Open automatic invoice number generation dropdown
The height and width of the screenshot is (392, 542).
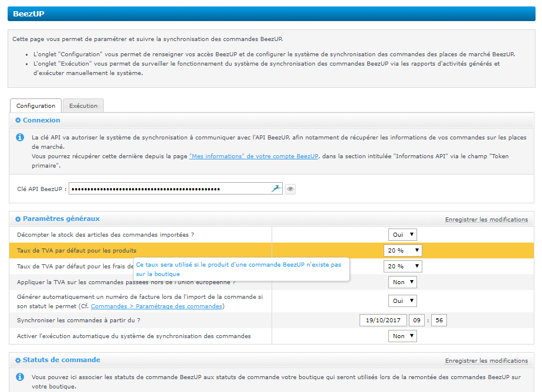coord(402,301)
